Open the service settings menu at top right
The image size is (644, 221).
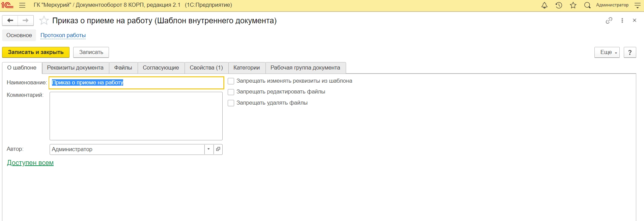click(x=637, y=5)
